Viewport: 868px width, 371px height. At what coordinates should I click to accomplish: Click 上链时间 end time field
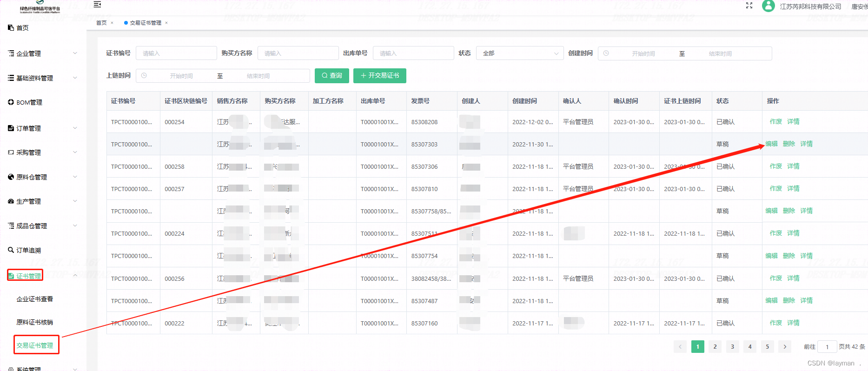[x=258, y=76]
